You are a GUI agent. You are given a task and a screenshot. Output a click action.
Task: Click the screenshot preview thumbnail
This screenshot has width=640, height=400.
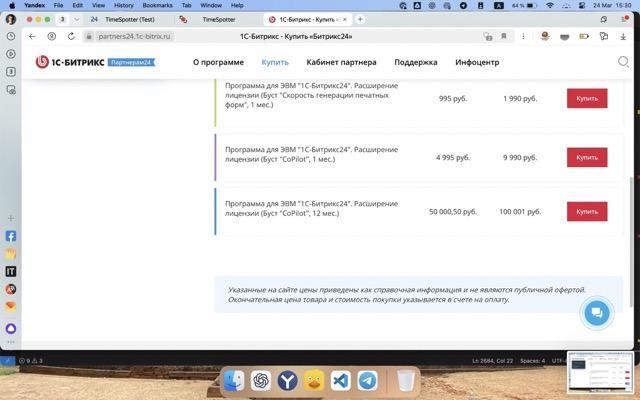[600, 373]
